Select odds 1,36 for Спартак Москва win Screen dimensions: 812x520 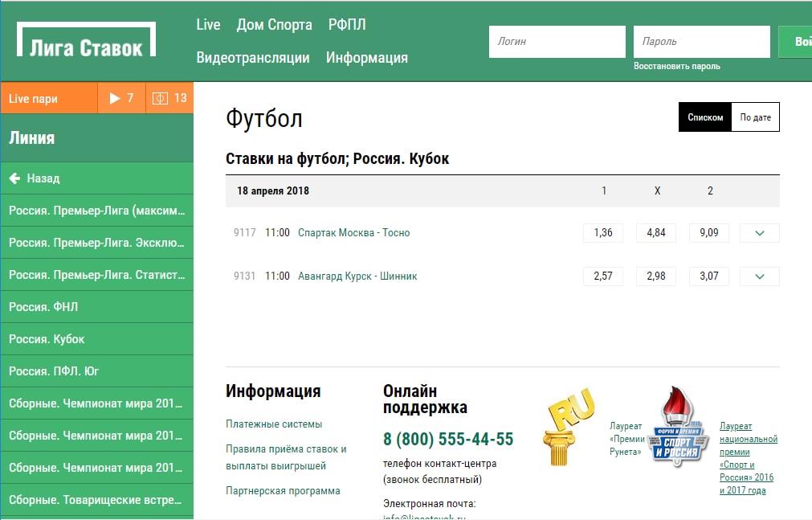[603, 233]
